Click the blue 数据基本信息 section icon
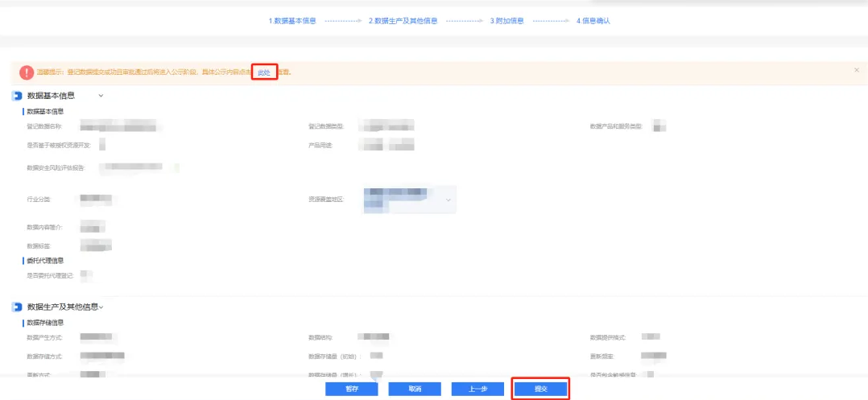Screen dimensions: 868x400 (17, 95)
